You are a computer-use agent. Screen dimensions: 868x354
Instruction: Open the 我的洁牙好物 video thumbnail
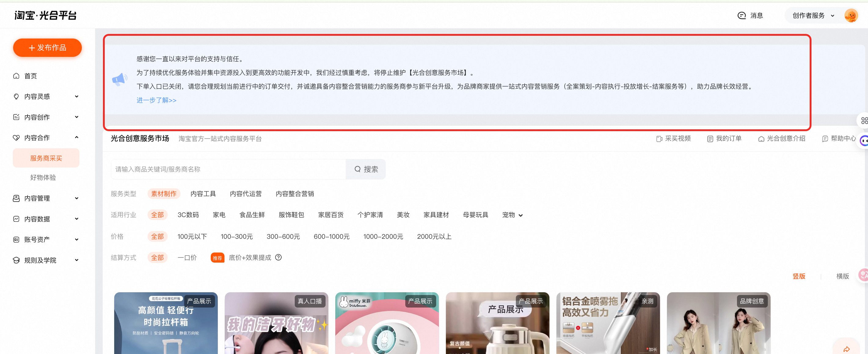click(276, 323)
